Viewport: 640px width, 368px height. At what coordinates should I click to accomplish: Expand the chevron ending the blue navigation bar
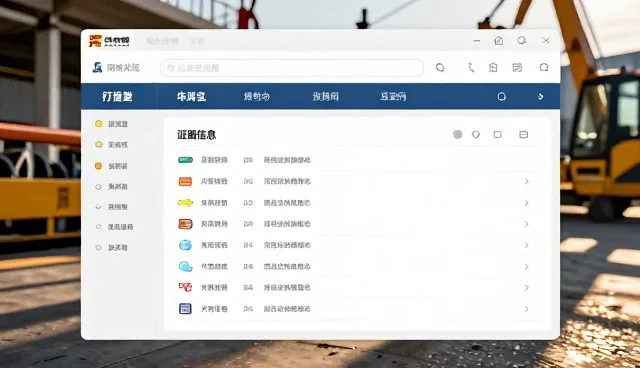click(540, 97)
